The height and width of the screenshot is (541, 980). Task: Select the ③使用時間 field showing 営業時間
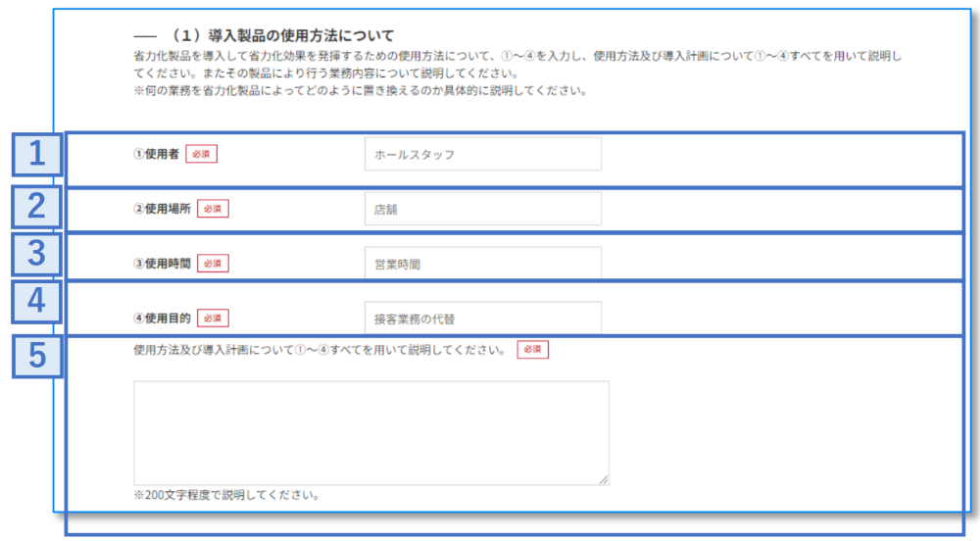[x=482, y=263]
